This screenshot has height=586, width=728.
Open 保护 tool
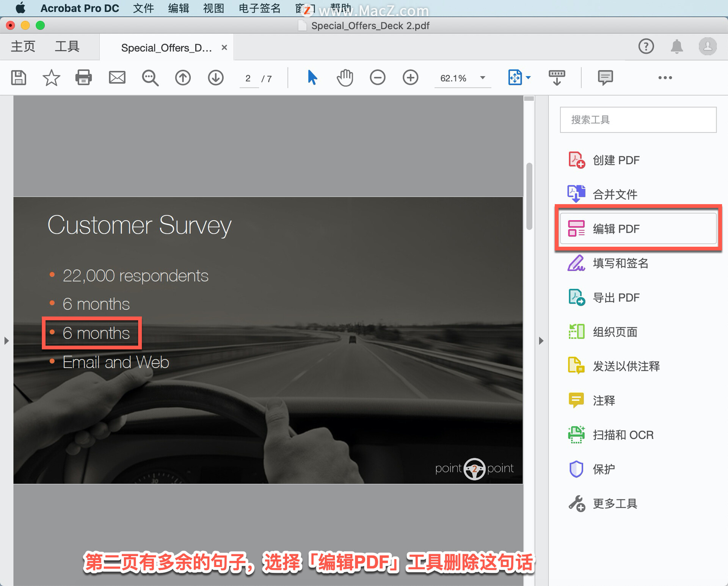[x=638, y=469]
